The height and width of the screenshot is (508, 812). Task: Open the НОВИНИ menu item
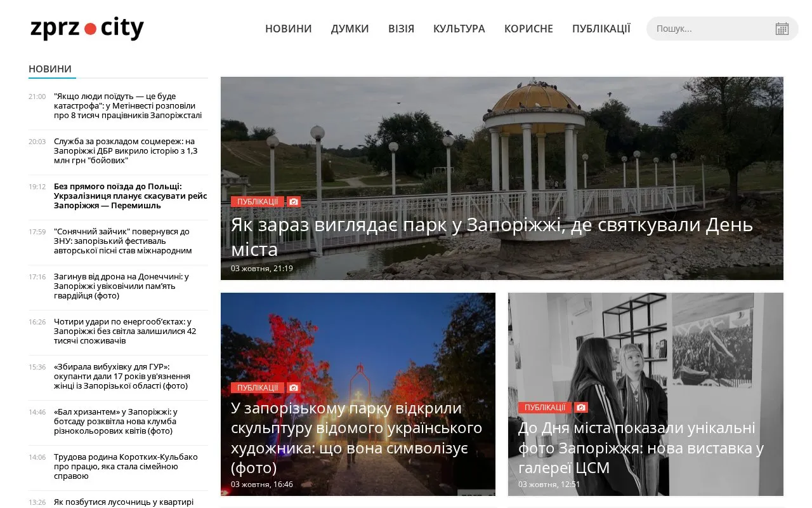289,29
